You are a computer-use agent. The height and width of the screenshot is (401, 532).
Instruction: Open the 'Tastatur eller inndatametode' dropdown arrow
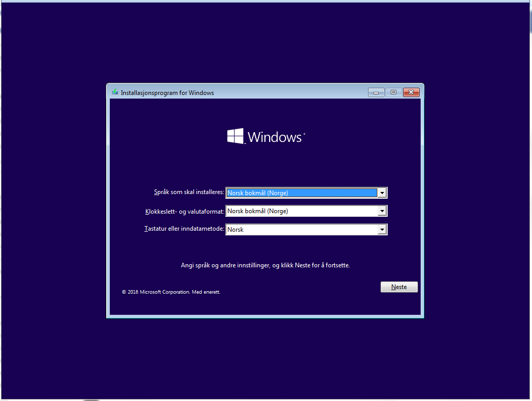382,230
